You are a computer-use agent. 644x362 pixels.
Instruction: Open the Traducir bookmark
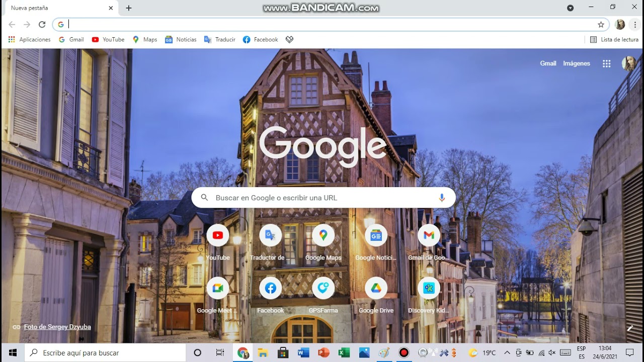pos(220,39)
